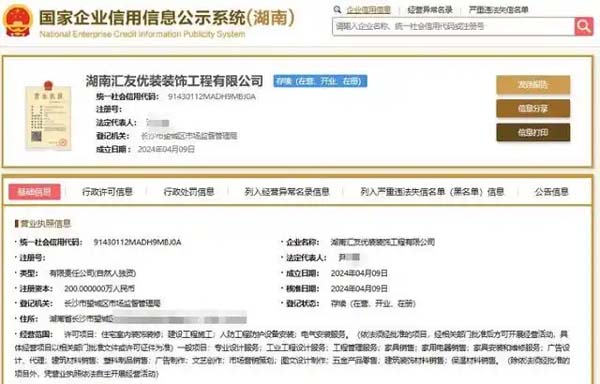Click the 信息打印 button
The height and width of the screenshot is (384, 600).
pos(533,132)
